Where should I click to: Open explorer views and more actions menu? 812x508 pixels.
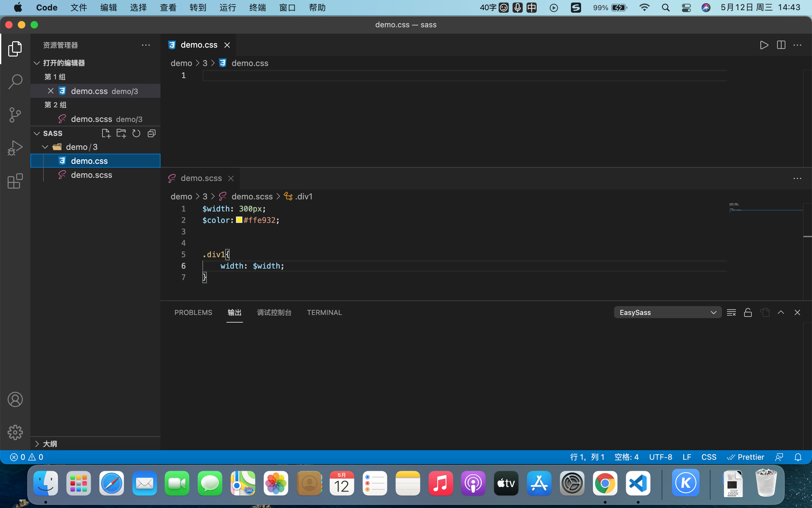tap(146, 45)
